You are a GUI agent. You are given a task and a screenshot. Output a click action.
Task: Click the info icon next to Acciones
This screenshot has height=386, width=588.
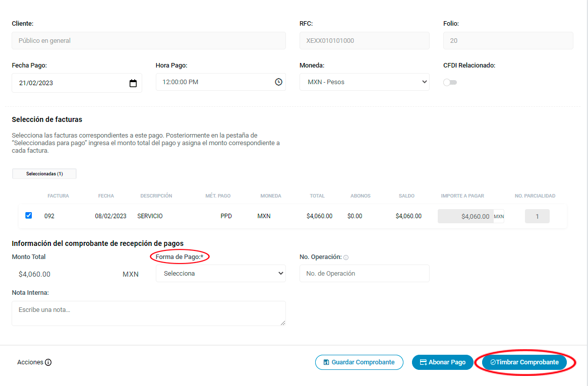48,362
